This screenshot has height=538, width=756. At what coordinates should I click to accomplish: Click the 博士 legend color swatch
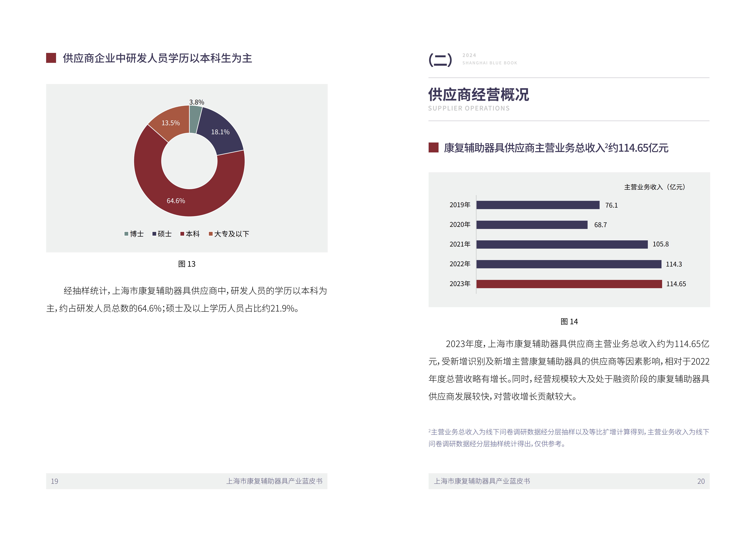pos(126,234)
